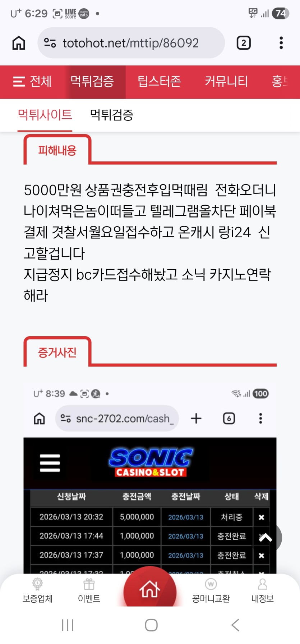300x644 pixels.
Task: Open the 전체 hamburger menu
Action: [x=32, y=82]
